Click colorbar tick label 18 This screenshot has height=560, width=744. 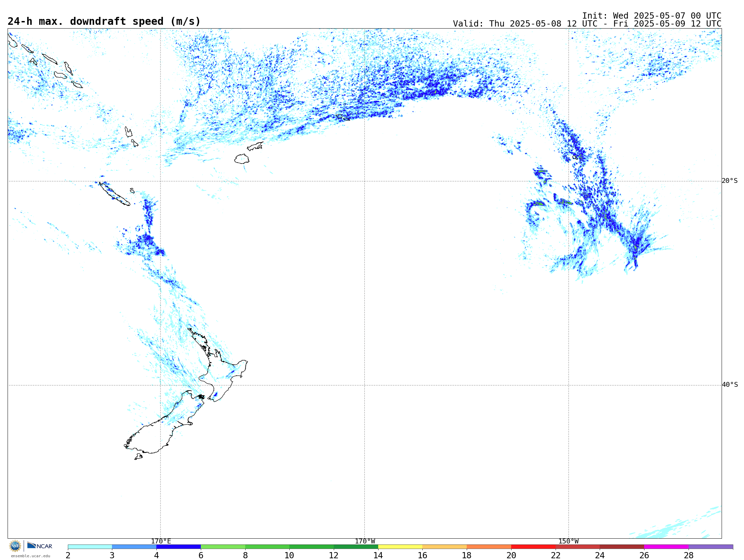tap(467, 555)
